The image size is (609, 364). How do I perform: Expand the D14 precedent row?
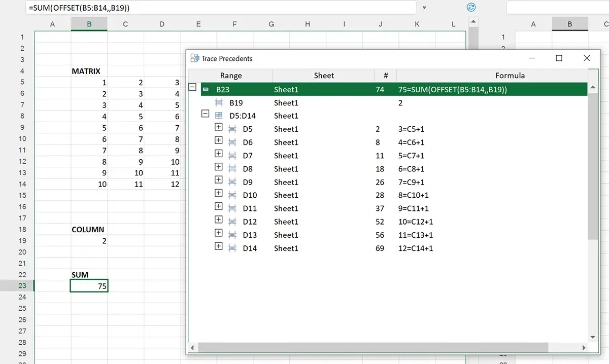click(219, 246)
